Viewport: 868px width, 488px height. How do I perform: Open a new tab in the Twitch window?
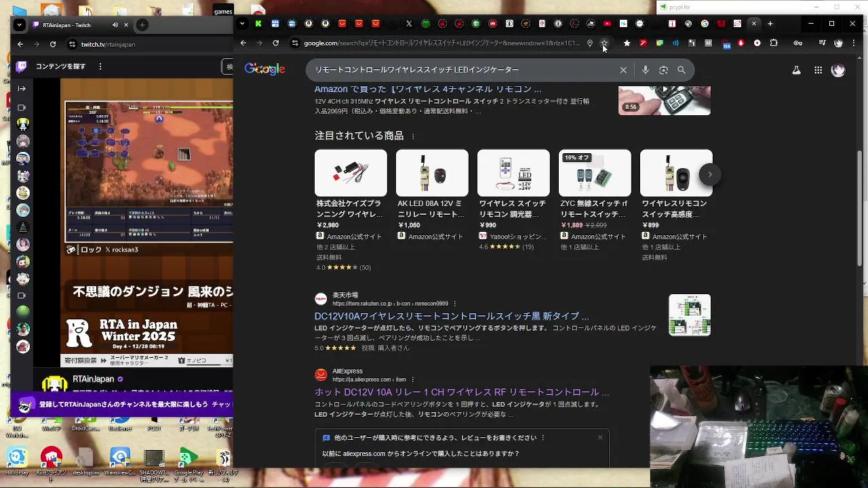tap(142, 25)
